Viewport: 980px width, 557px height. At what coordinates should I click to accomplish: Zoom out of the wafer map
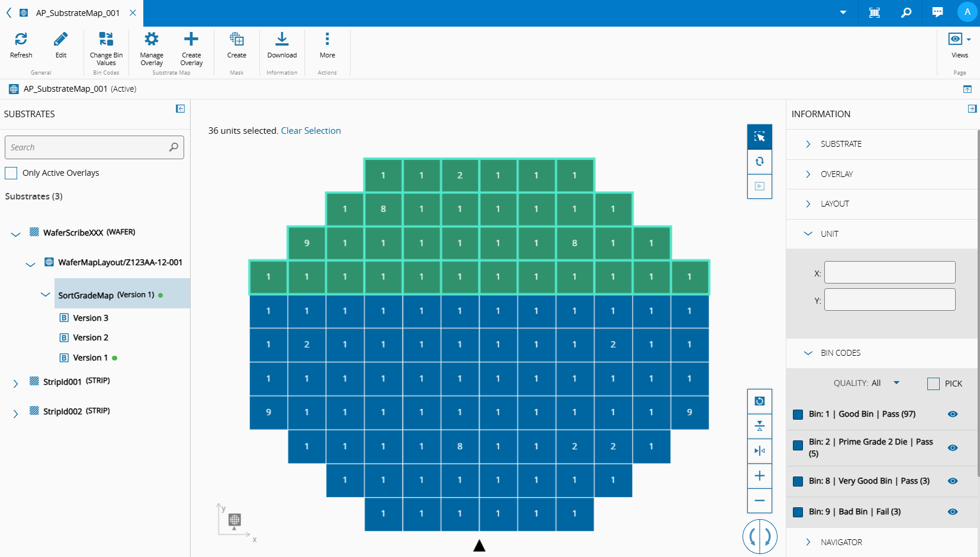coord(760,501)
